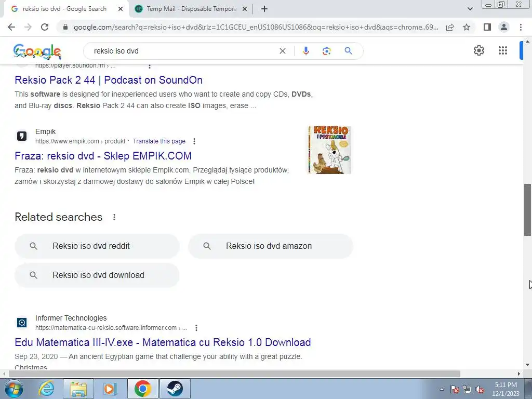Expand the tab search dropdown arrow
The height and width of the screenshot is (399, 532).
pos(470,9)
